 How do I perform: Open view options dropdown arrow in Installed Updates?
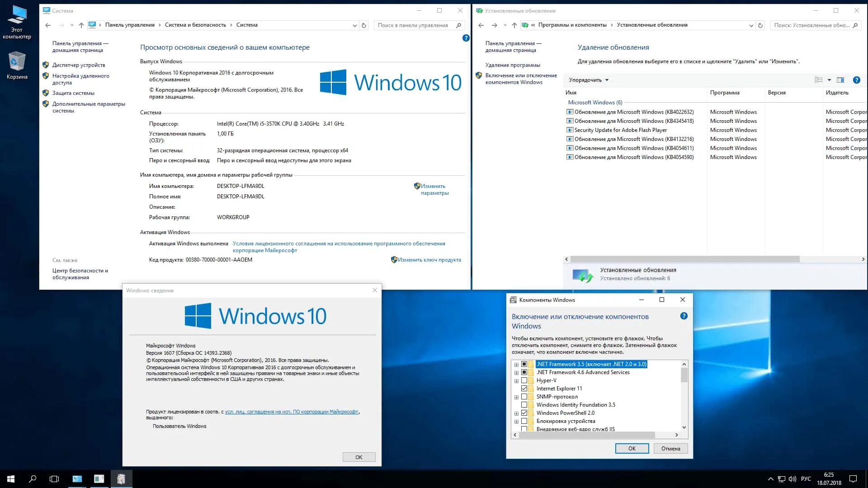click(829, 80)
